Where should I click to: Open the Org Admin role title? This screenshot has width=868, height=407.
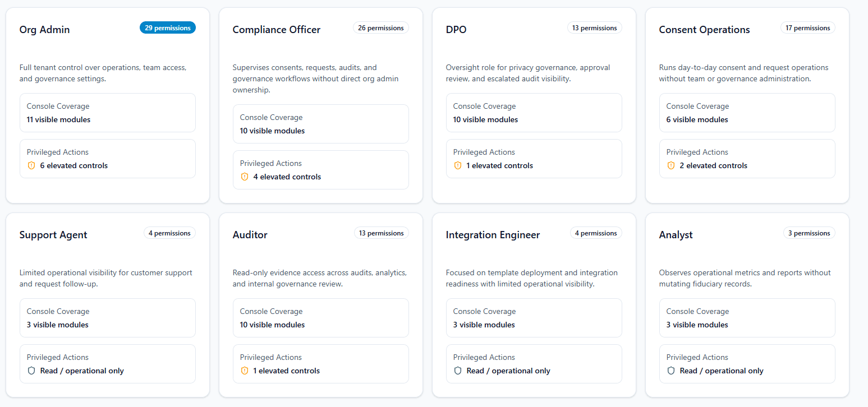(x=45, y=30)
